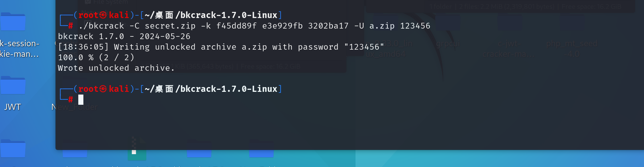The height and width of the screenshot is (167, 644).
Task: Click the Kali skull symbol in the first prompt
Action: point(103,15)
